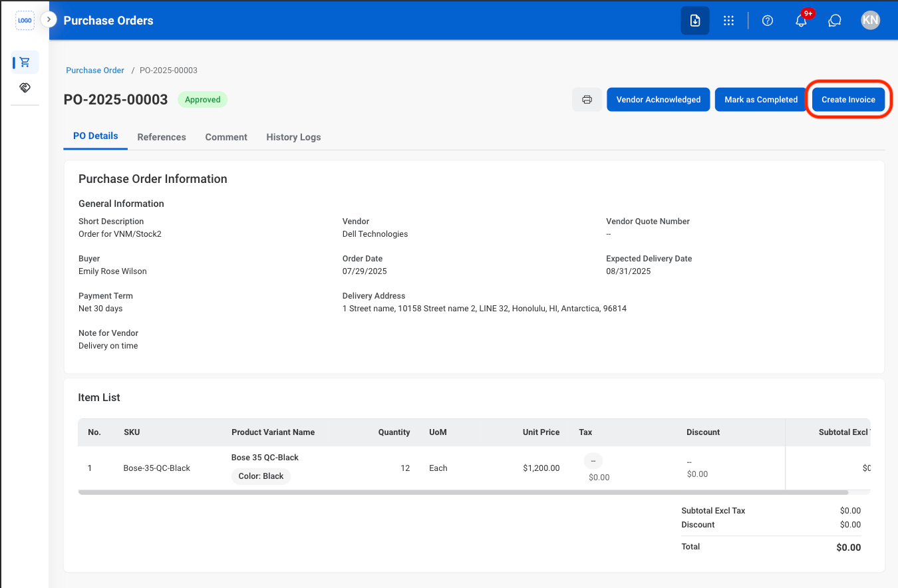The height and width of the screenshot is (588, 898).
Task: Open the History Logs tab
Action: pyautogui.click(x=293, y=137)
